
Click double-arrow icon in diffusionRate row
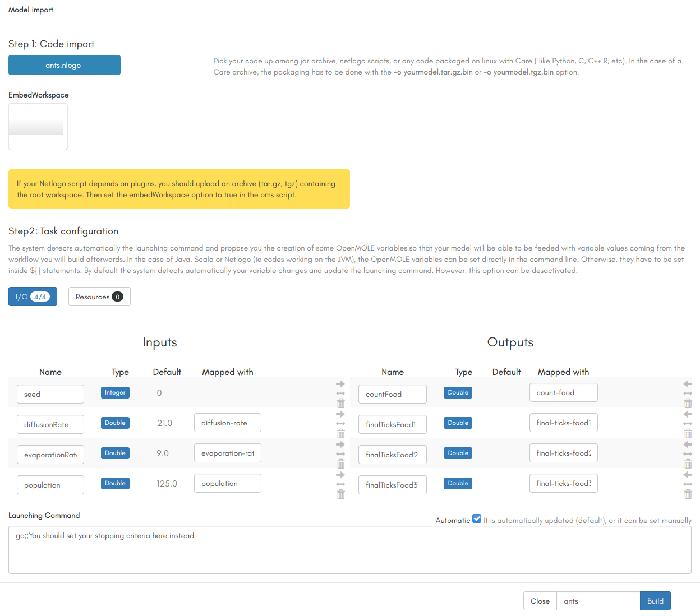click(x=340, y=424)
